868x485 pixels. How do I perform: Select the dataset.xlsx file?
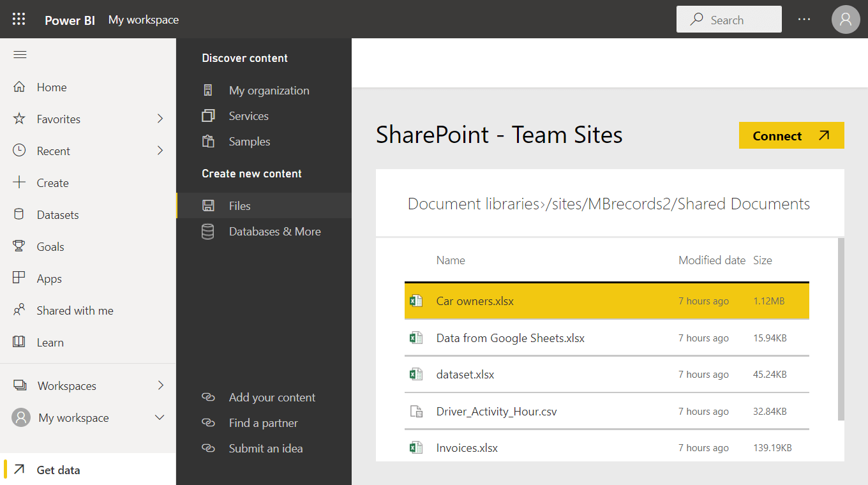pyautogui.click(x=607, y=374)
